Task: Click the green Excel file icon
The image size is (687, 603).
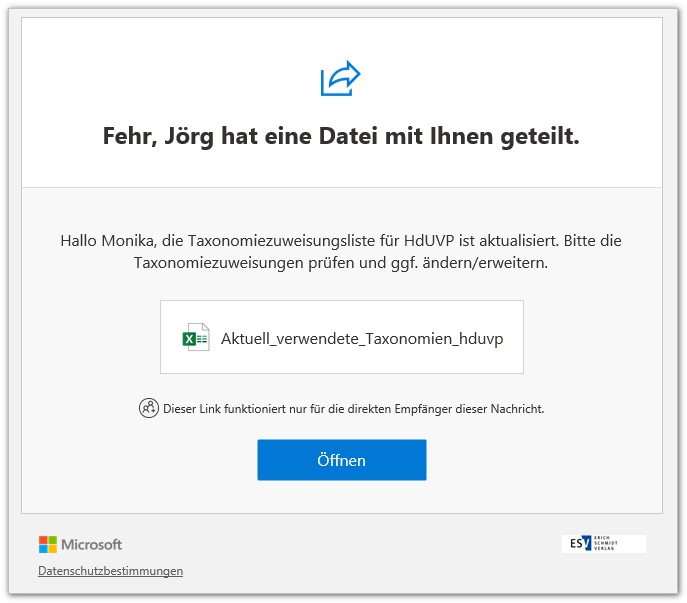Action: (x=195, y=338)
